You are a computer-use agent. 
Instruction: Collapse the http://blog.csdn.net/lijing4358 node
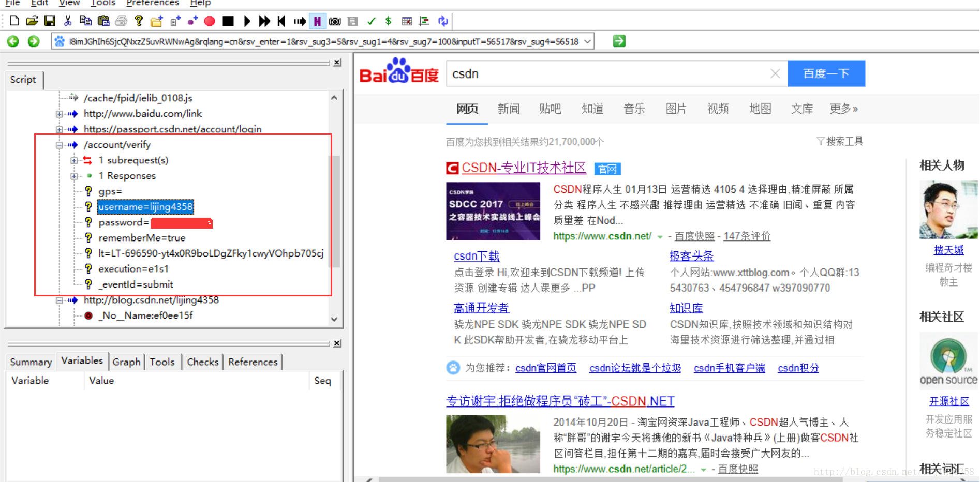tap(60, 300)
